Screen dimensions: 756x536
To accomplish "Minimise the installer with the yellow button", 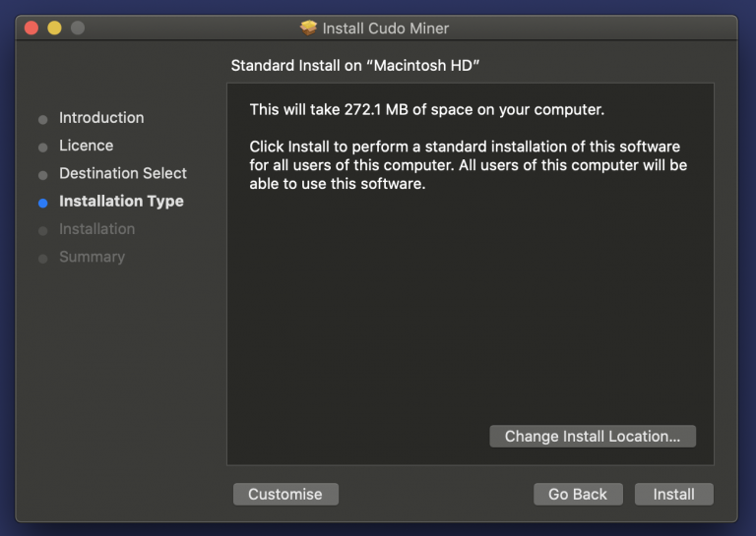I will [54, 28].
